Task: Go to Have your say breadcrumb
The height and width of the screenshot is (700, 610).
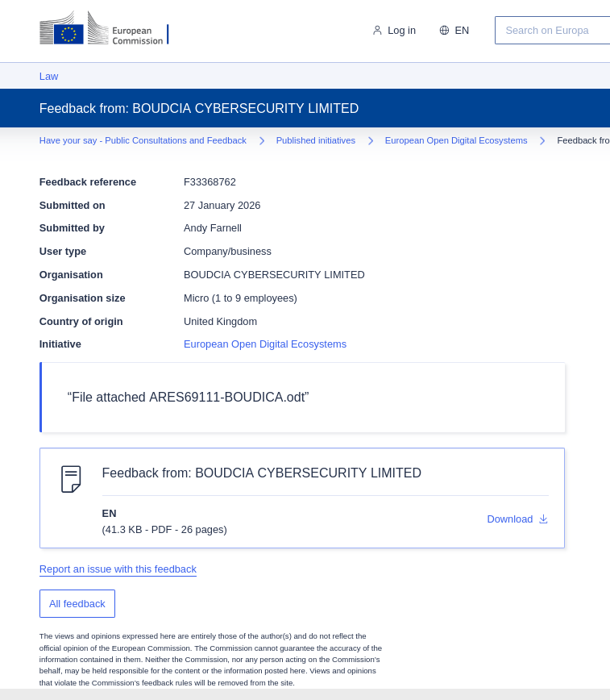Action: pyautogui.click(x=143, y=140)
